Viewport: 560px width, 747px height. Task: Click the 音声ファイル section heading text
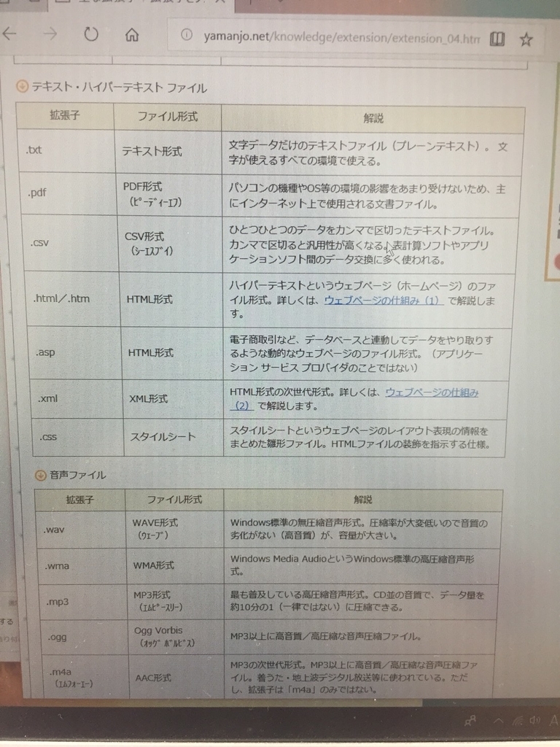[x=77, y=475]
